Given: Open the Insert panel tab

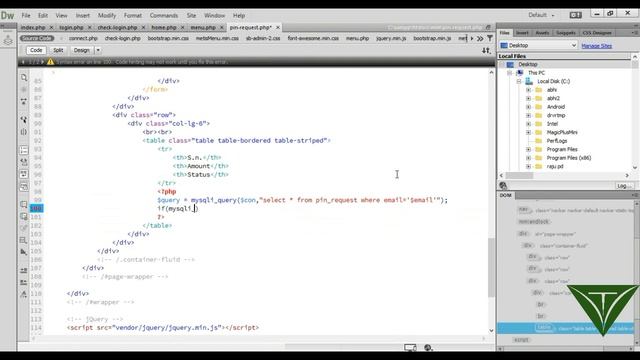Looking at the screenshot, I should [x=522, y=33].
